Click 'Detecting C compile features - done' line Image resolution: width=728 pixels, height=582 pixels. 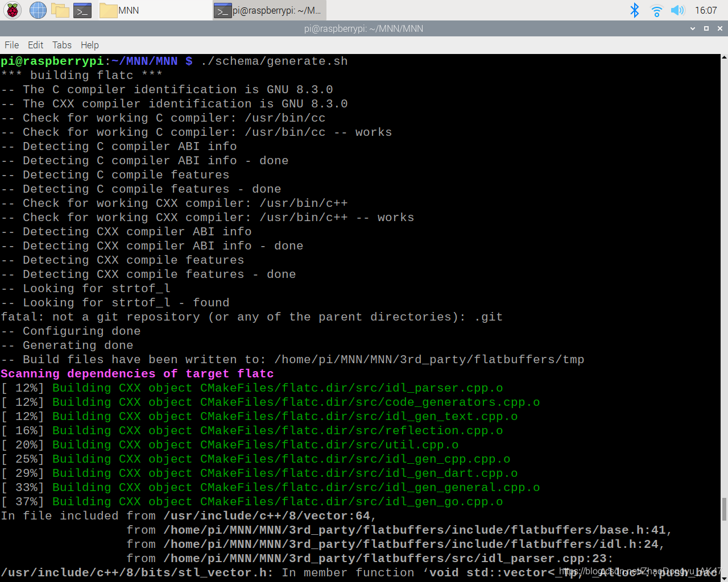pos(141,189)
